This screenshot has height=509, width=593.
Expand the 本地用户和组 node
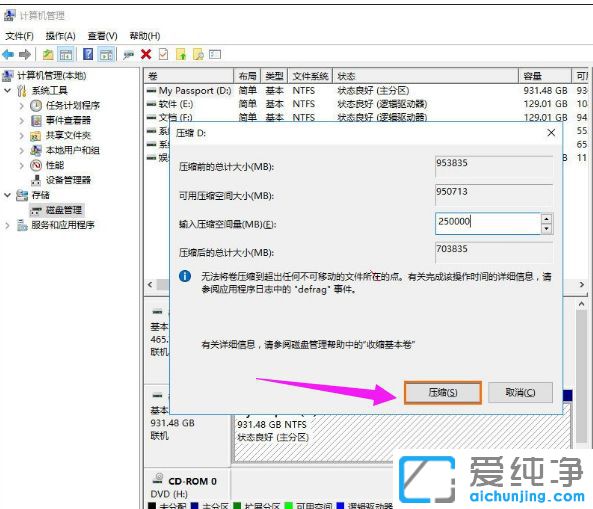click(22, 151)
